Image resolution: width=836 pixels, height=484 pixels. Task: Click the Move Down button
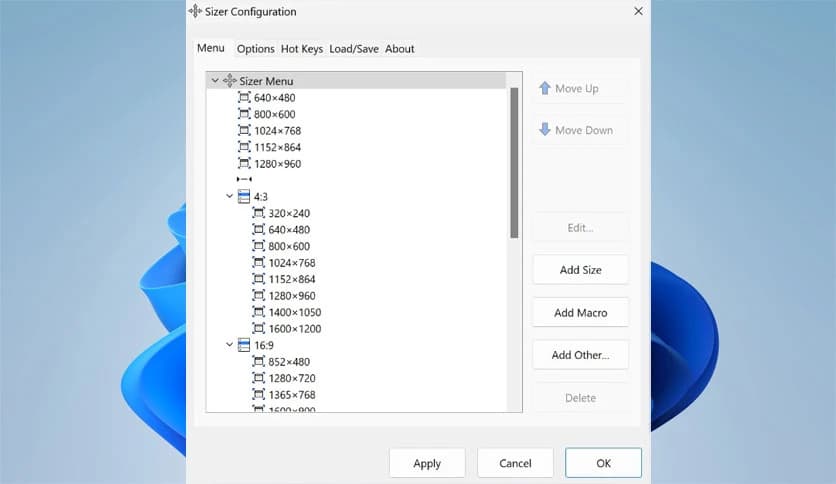pyautogui.click(x=580, y=130)
